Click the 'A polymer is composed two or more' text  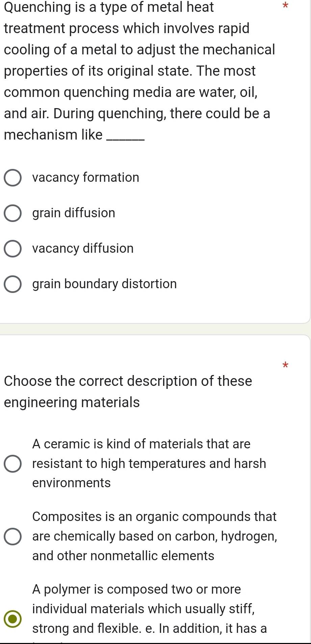137,589
